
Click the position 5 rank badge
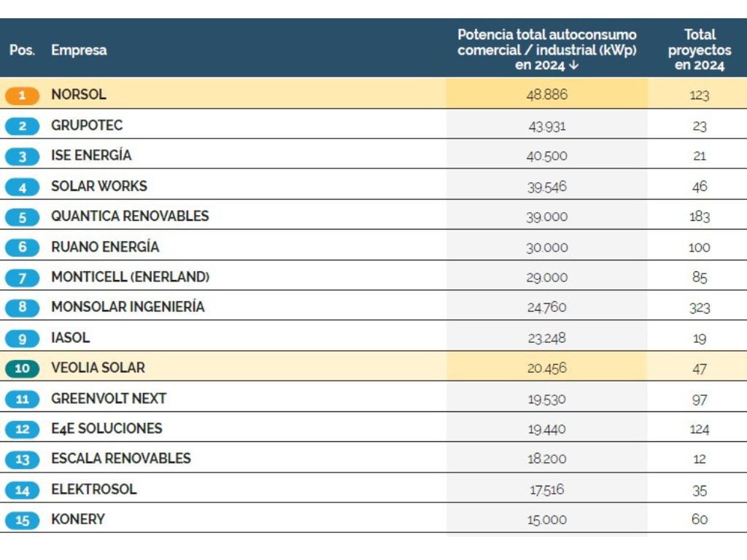(23, 217)
